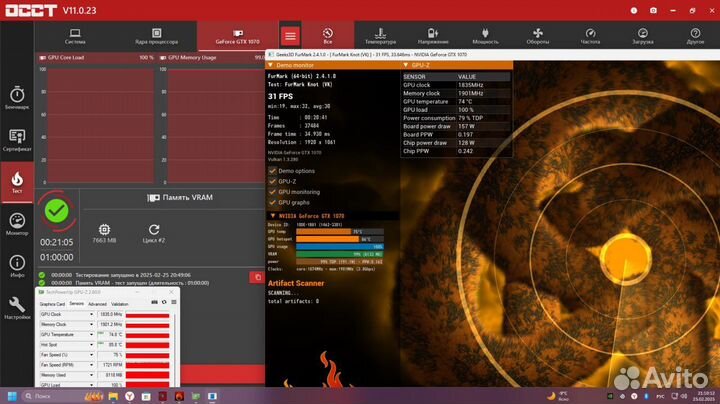Screen dimensions: 720x404
Task: Switch to the Frequency tab
Action: [x=590, y=36]
